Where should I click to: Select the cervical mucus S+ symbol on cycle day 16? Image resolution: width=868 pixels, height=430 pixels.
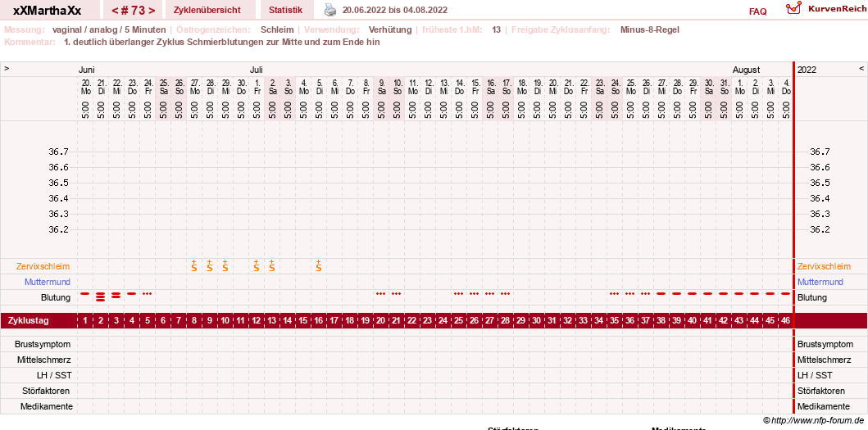click(318, 265)
